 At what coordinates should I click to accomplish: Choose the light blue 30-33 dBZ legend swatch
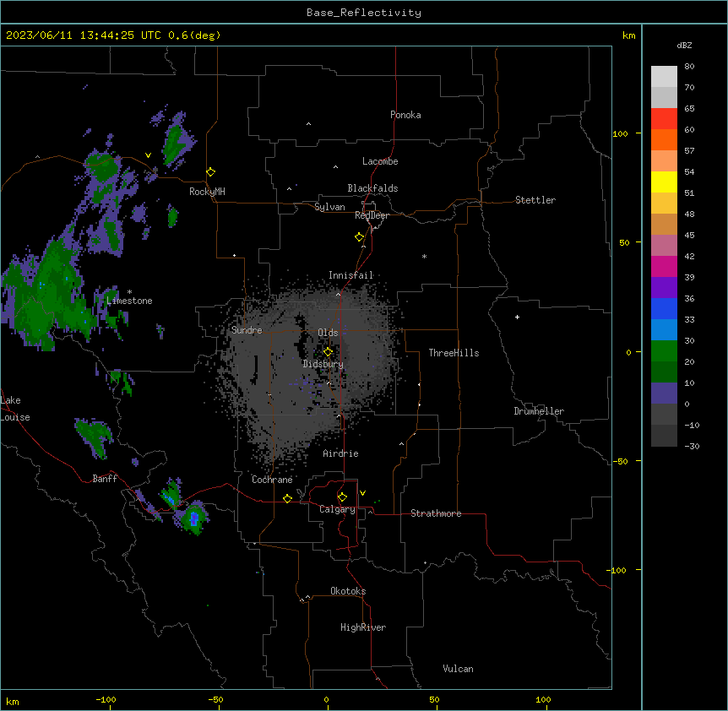[x=664, y=330]
